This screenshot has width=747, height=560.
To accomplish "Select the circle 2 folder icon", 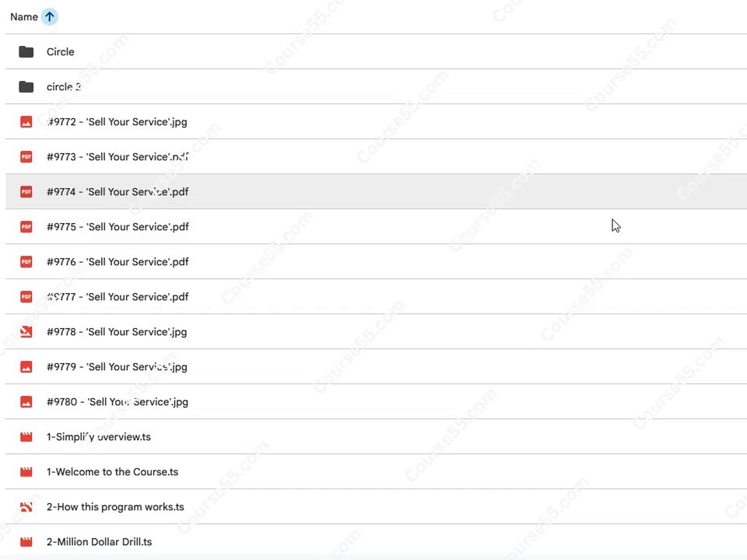I will tap(26, 86).
